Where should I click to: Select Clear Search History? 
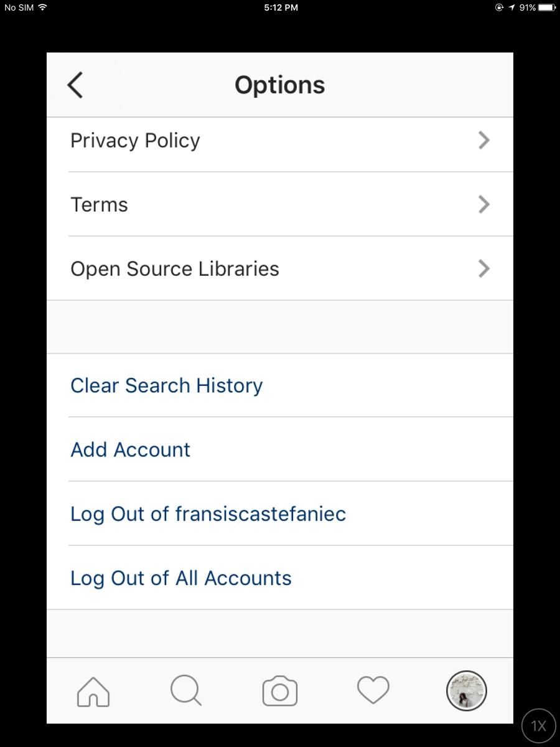click(280, 385)
